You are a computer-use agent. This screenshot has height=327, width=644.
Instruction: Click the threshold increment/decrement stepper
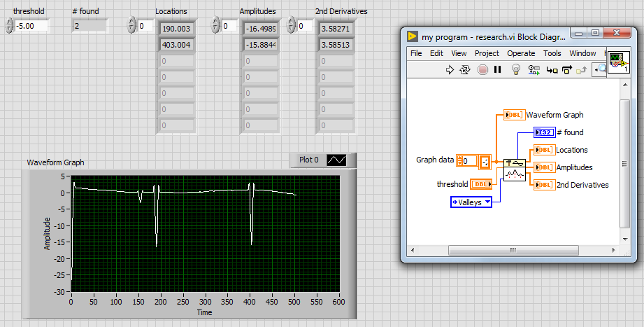[x=9, y=26]
